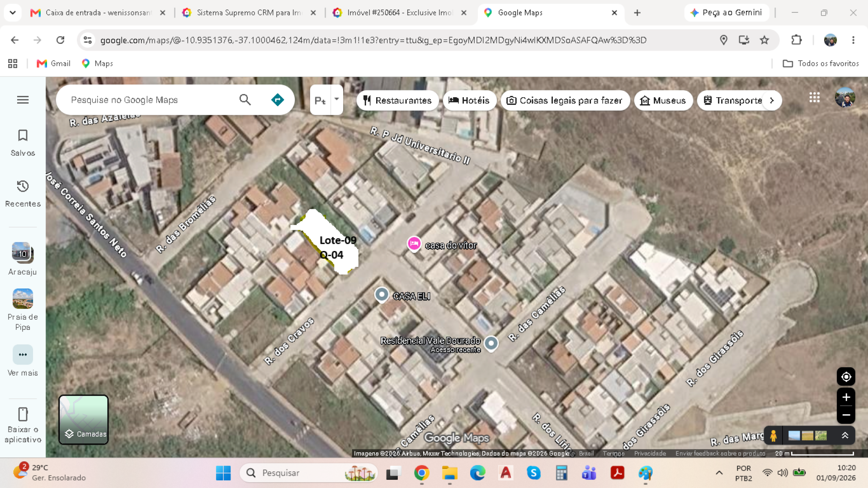
Task: Show hidden system tray icons
Action: [719, 473]
